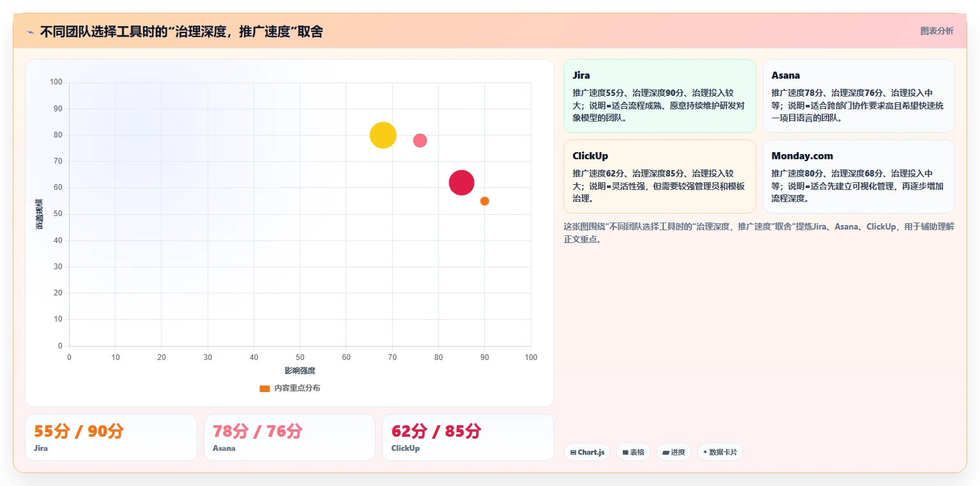Click the Asana label under 78分 / 76分
The height and width of the screenshot is (486, 980).
click(224, 448)
